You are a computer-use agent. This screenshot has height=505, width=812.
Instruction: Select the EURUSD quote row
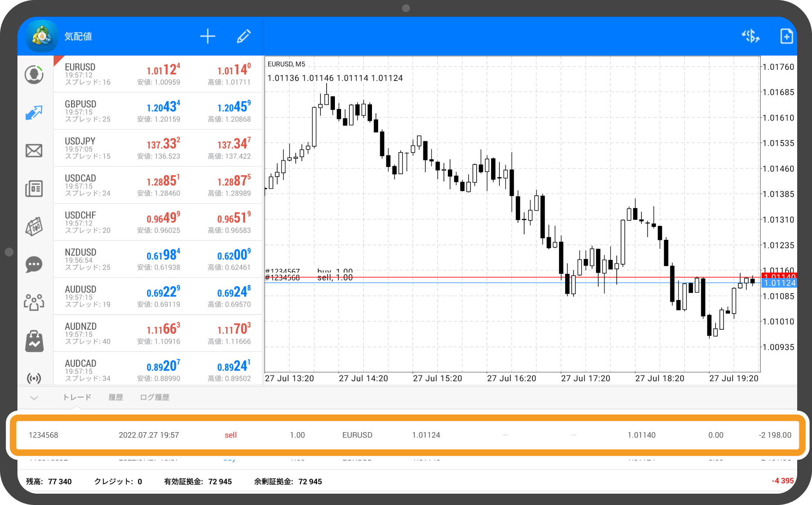(158, 74)
